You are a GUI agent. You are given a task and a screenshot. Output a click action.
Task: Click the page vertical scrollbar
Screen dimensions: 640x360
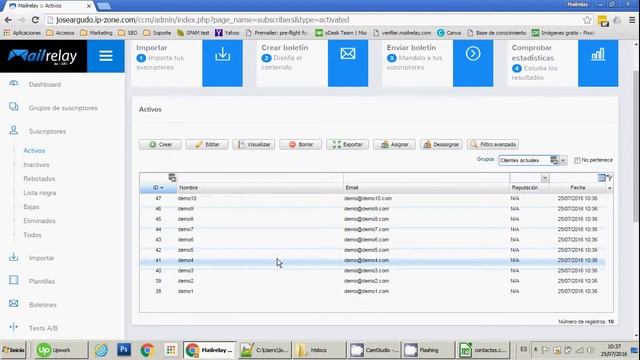pyautogui.click(x=636, y=147)
